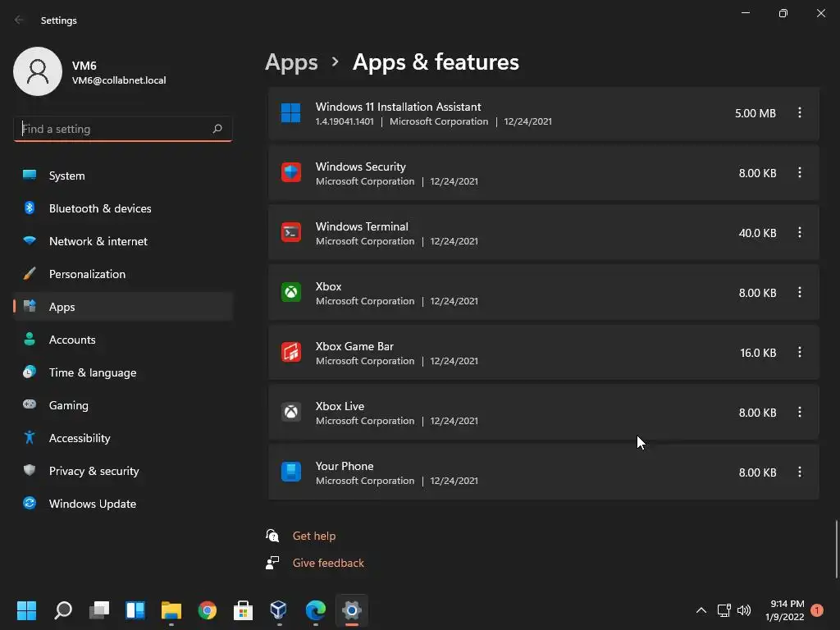Go to System settings
The image size is (840, 630).
pos(123,176)
